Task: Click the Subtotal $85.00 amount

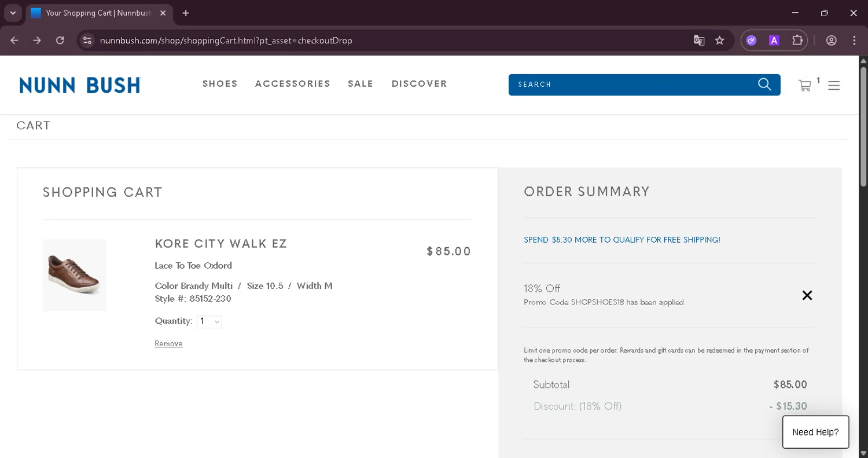Action: click(790, 384)
